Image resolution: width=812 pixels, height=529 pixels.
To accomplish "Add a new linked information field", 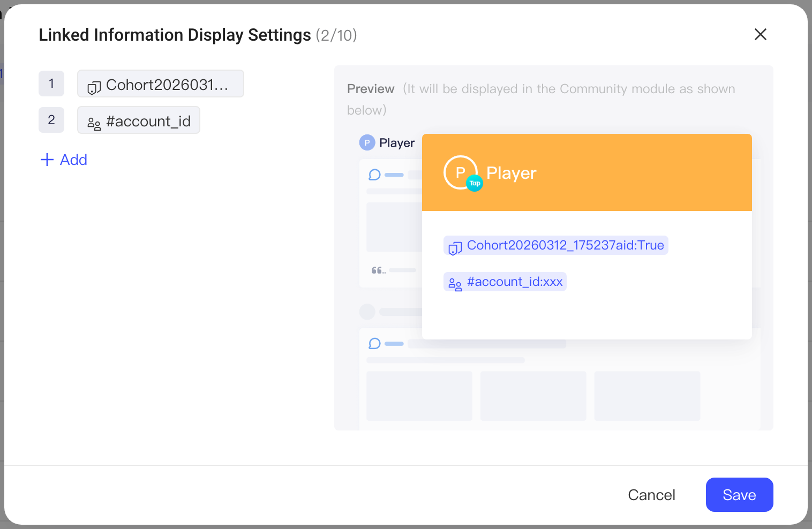I will (64, 160).
